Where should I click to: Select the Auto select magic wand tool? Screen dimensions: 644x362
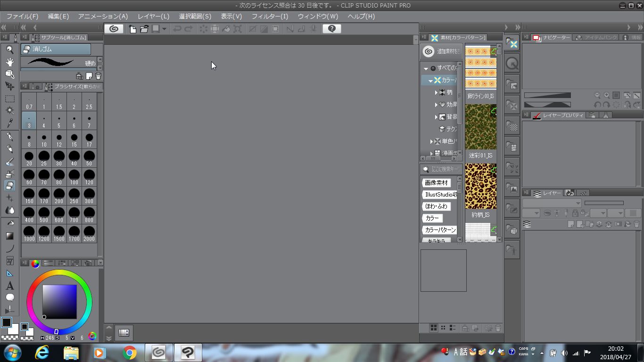coord(9,111)
